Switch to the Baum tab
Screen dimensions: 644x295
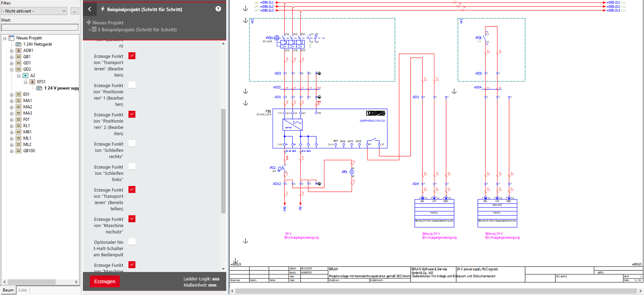(8, 290)
